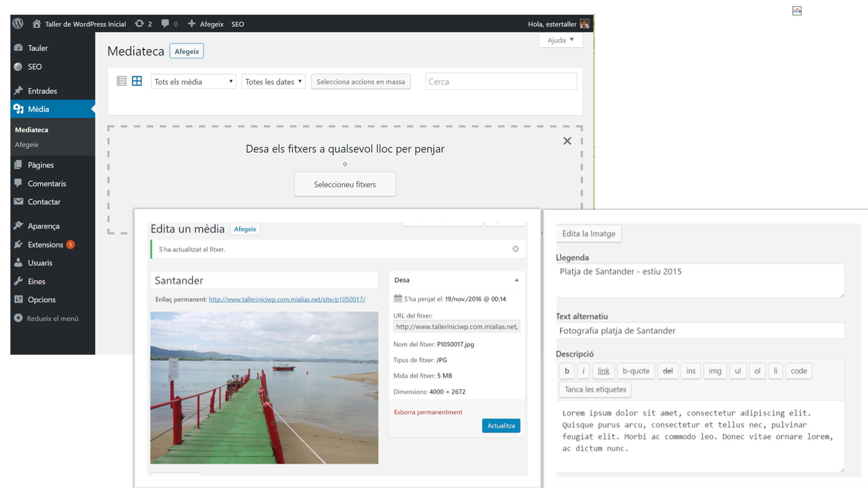The height and width of the screenshot is (488, 868).
Task: Open Entrades in the sidebar menu
Action: click(x=42, y=91)
